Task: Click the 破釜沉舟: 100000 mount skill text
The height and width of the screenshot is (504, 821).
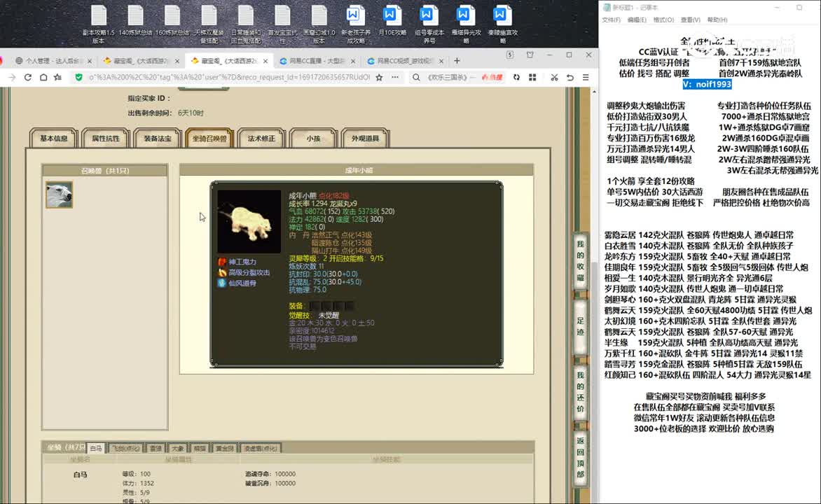Action: pyautogui.click(x=270, y=484)
